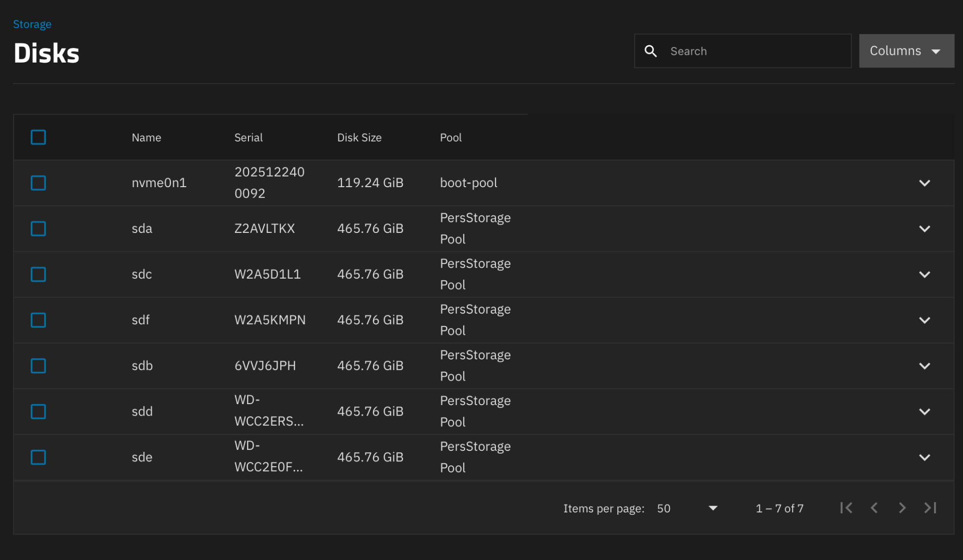Go to first page of disks
Screen dimensions: 963x560
pos(846,508)
